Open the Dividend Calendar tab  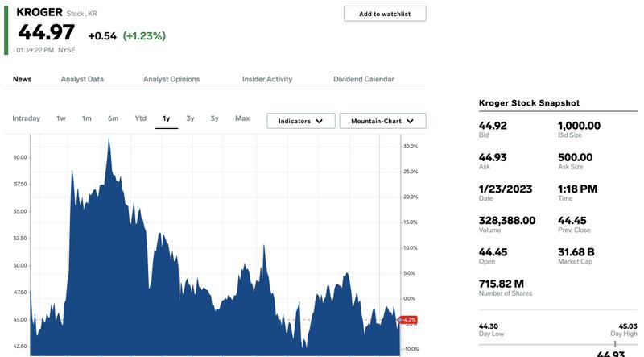pos(364,79)
